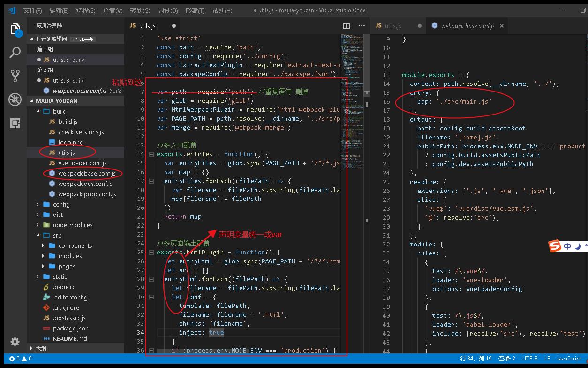Open the Explorer view in activity bar
Viewport: 588px width, 368px height.
15,29
